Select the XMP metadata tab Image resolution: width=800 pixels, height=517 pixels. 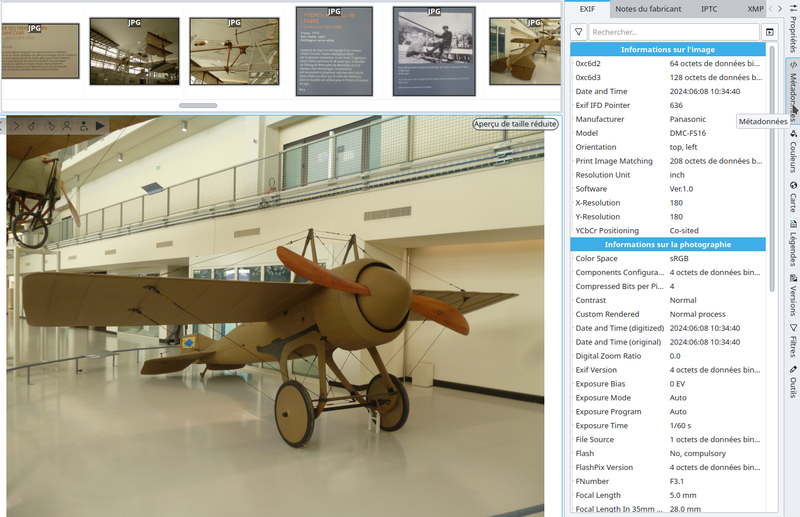[x=755, y=9]
